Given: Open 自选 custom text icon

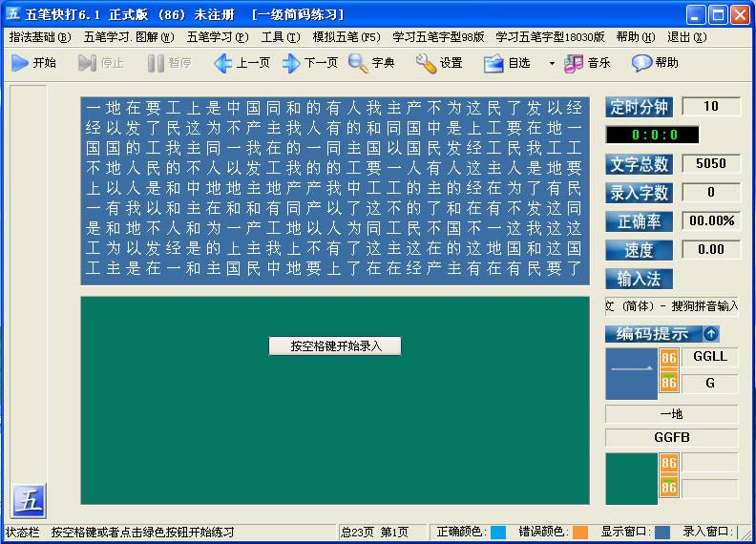Looking at the screenshot, I should (493, 63).
